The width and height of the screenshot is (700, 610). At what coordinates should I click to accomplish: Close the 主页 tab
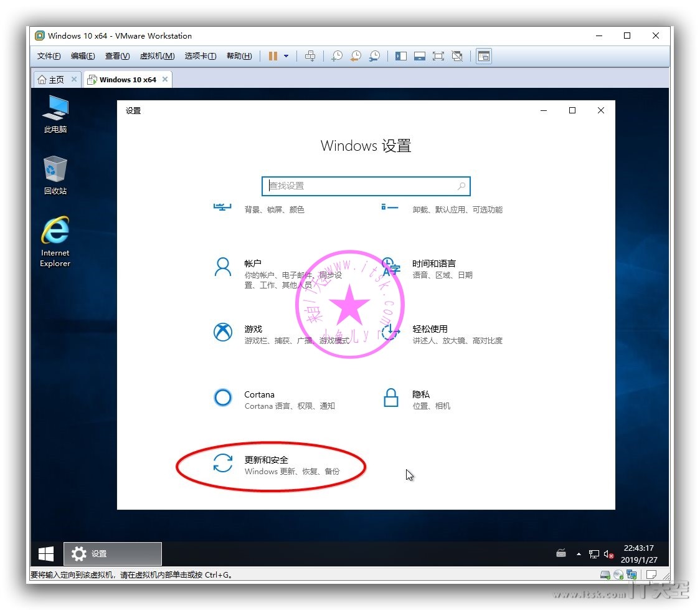[x=74, y=80]
